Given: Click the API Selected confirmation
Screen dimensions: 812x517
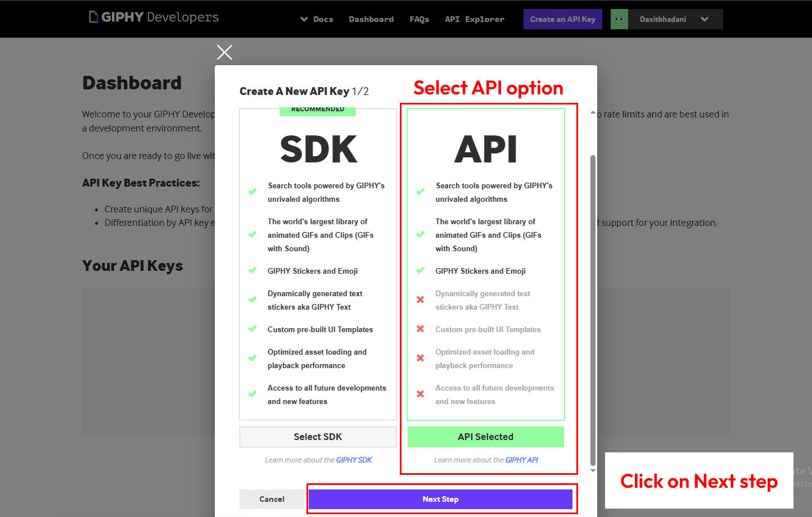Looking at the screenshot, I should tap(485, 437).
